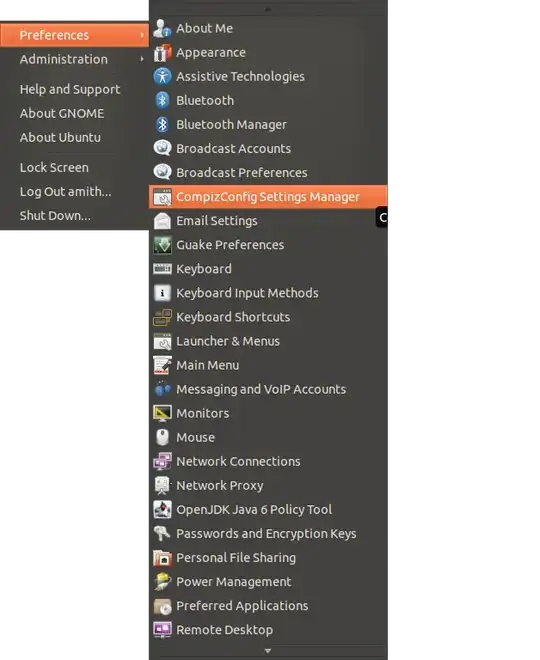Screen dimensions: 540x660
Task: Open About Me preferences
Action: point(205,28)
